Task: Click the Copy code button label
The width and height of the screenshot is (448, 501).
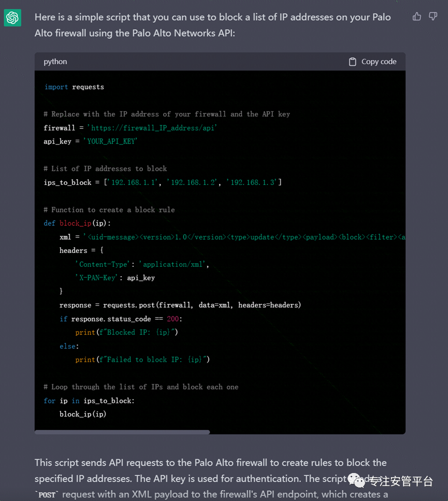Action: point(379,62)
